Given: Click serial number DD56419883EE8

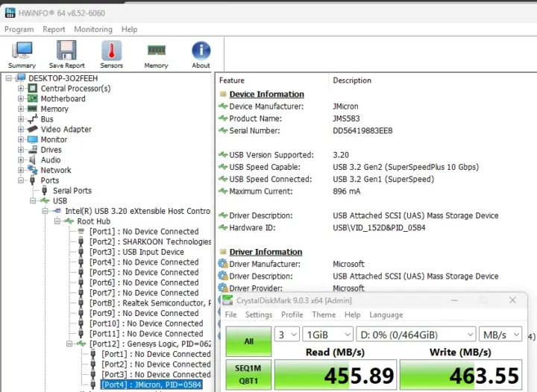Looking at the screenshot, I should pyautogui.click(x=362, y=130).
